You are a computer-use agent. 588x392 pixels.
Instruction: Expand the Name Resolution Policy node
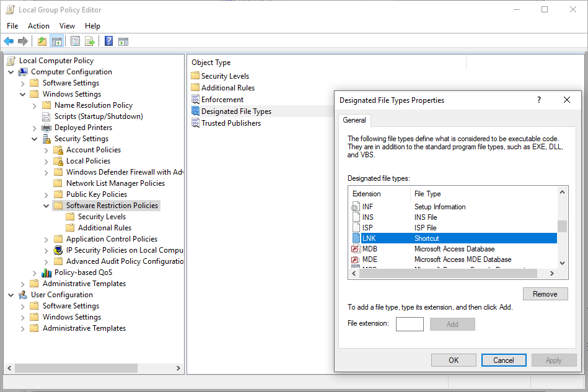pyautogui.click(x=35, y=106)
